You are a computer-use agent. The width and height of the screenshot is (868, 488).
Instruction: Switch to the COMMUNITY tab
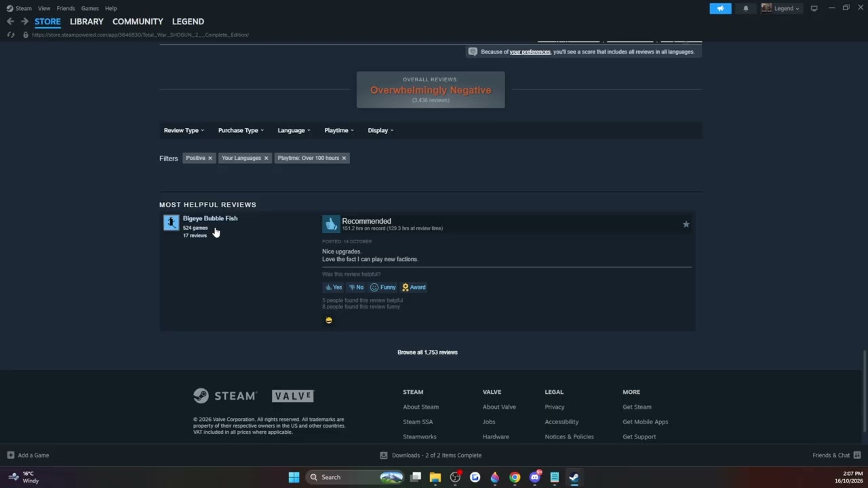(x=138, y=22)
